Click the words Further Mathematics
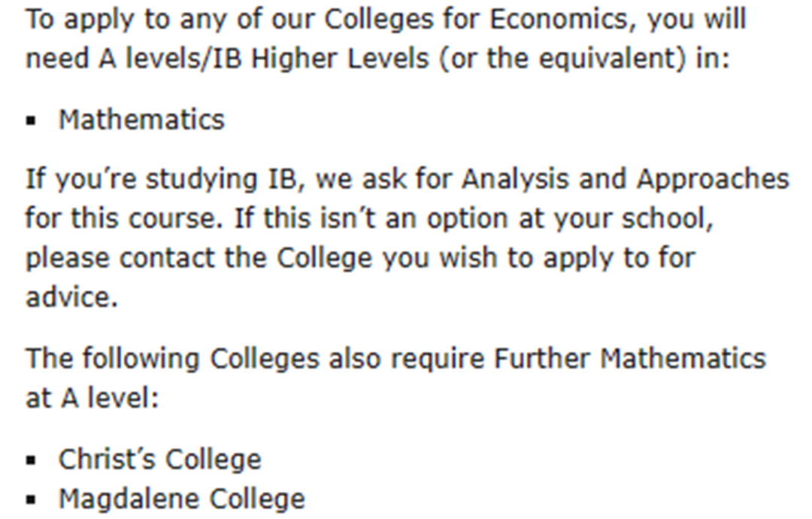Screen dimensions: 812x519 [x=630, y=359]
